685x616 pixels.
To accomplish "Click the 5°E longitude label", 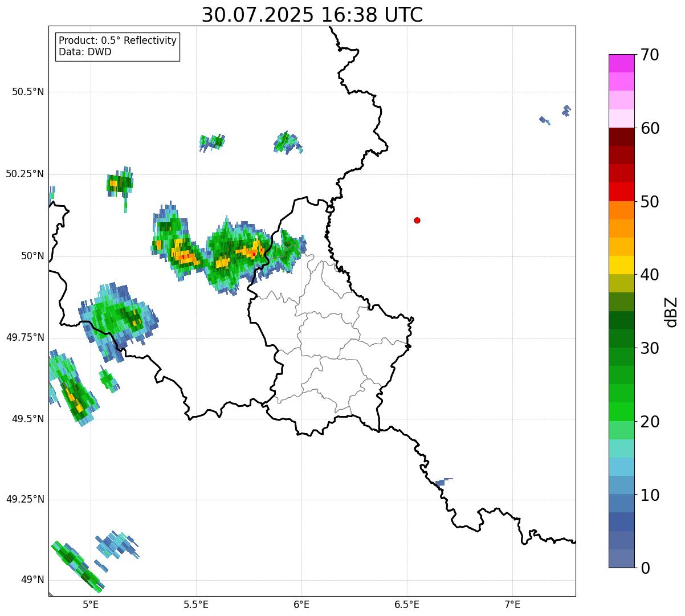I will [91, 605].
